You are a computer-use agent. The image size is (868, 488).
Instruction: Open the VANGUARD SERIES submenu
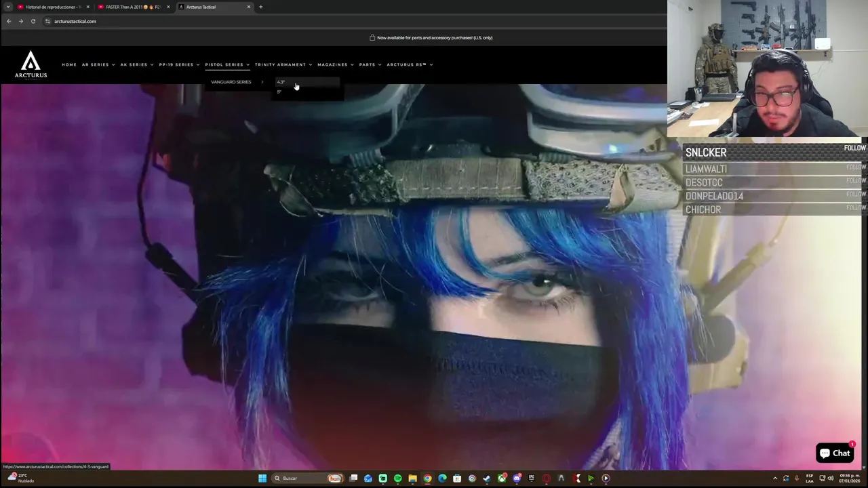click(x=237, y=82)
